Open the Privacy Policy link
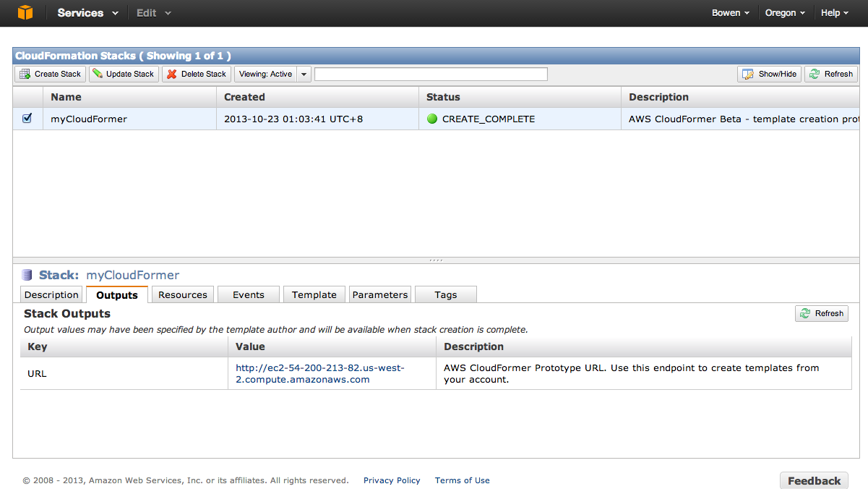868x489 pixels. [392, 480]
